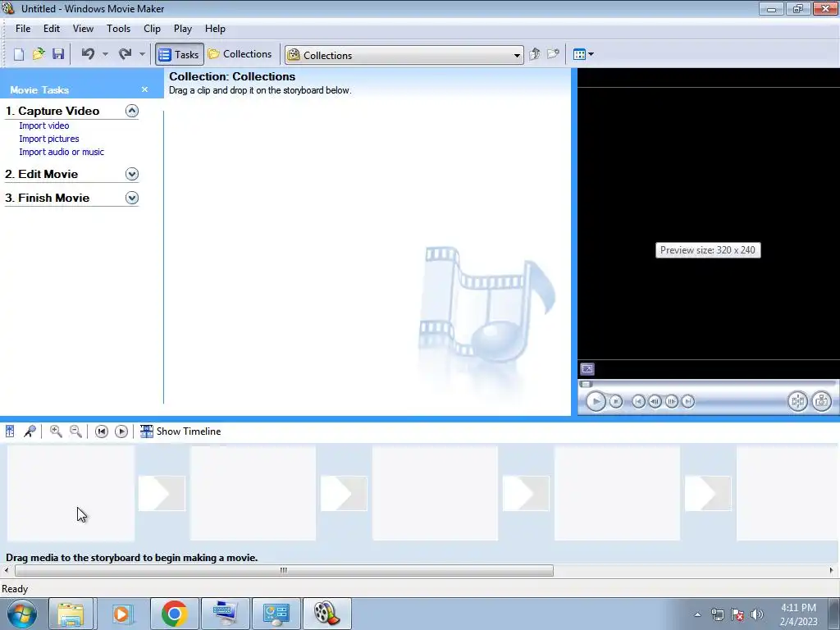
Task: Redo the last action
Action: pos(125,54)
